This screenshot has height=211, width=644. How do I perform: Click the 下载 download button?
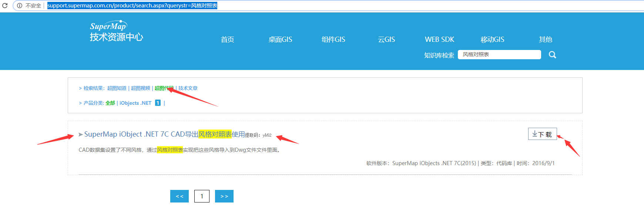[542, 134]
